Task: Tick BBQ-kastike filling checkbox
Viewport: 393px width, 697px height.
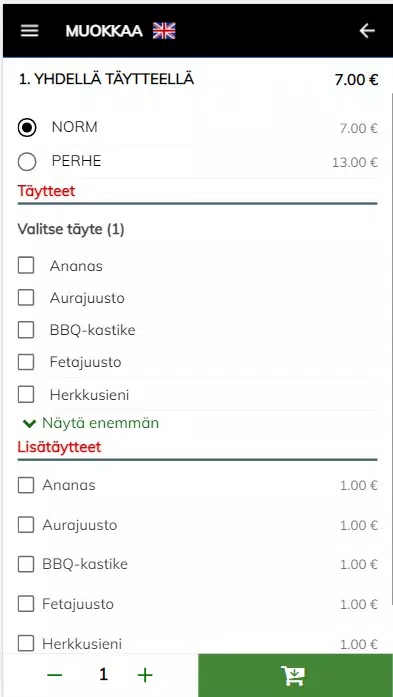Action: coord(26,330)
